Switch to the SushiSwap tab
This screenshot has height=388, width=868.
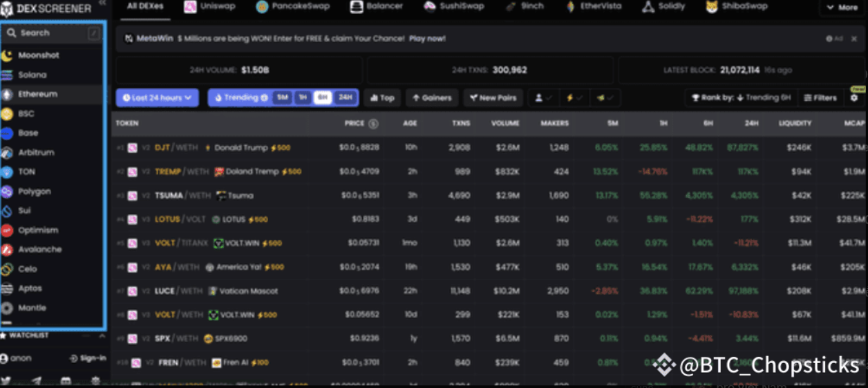(x=453, y=6)
